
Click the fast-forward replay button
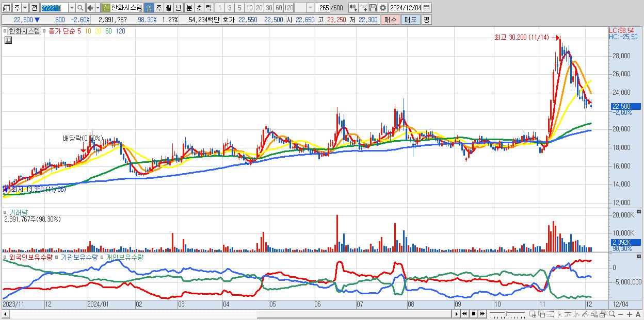coord(482,314)
